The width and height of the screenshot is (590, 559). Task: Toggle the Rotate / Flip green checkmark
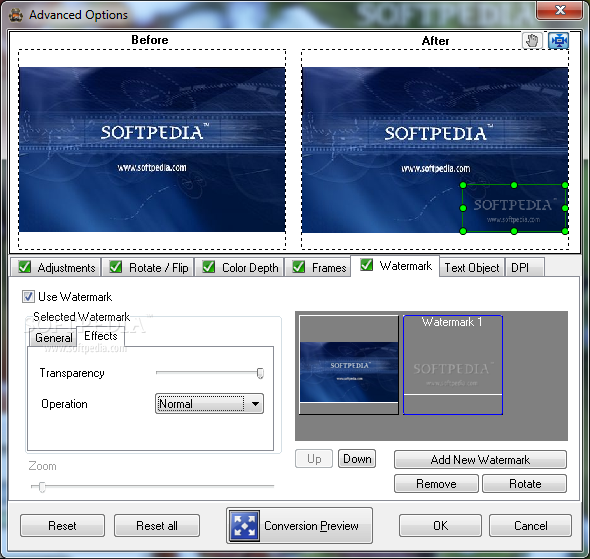(115, 267)
